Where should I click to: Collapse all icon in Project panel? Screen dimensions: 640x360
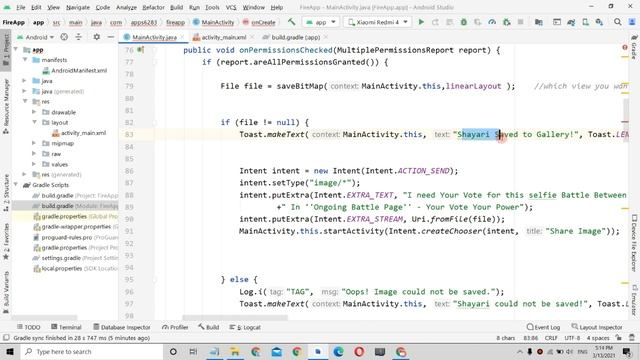pyautogui.click(x=78, y=37)
